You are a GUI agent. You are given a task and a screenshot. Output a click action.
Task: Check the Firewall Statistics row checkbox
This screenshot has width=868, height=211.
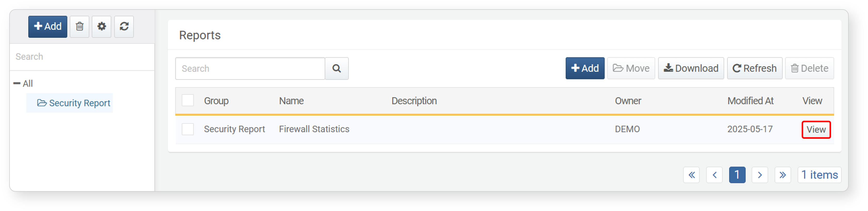(x=188, y=129)
